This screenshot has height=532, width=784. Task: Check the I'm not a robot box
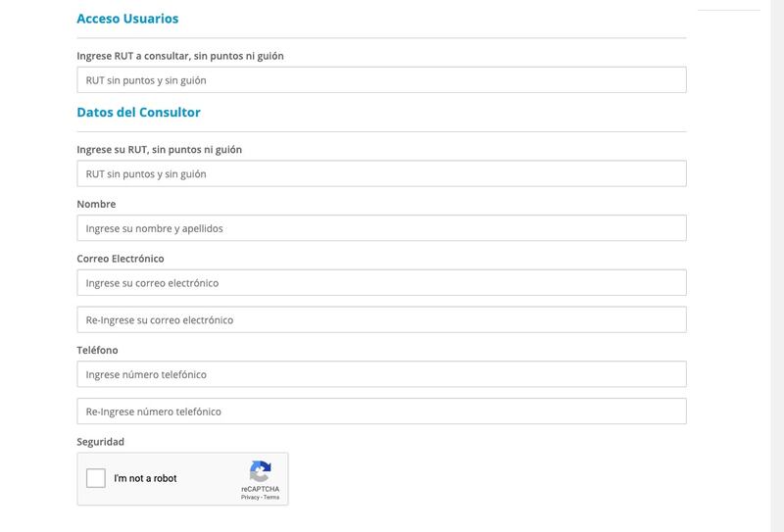pyautogui.click(x=95, y=478)
